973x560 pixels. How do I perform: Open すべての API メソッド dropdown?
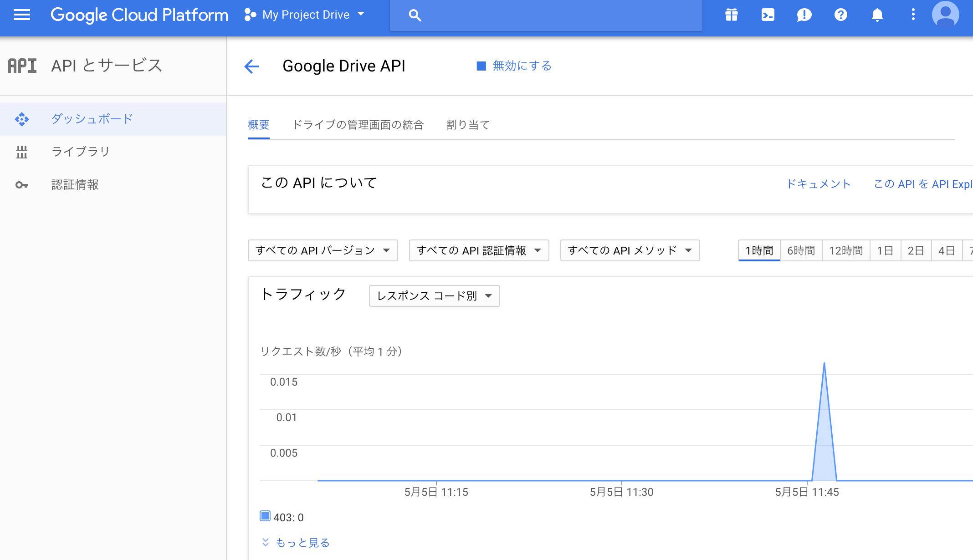click(x=630, y=250)
